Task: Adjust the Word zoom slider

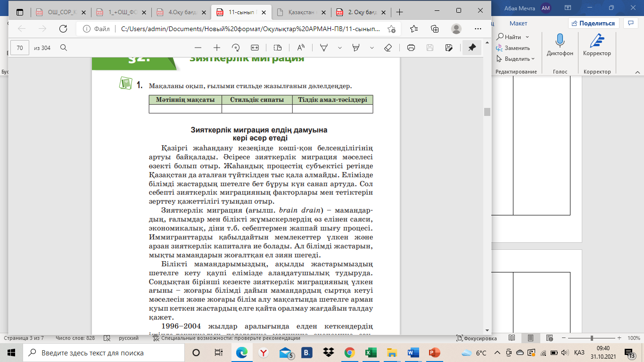Action: 592,338
